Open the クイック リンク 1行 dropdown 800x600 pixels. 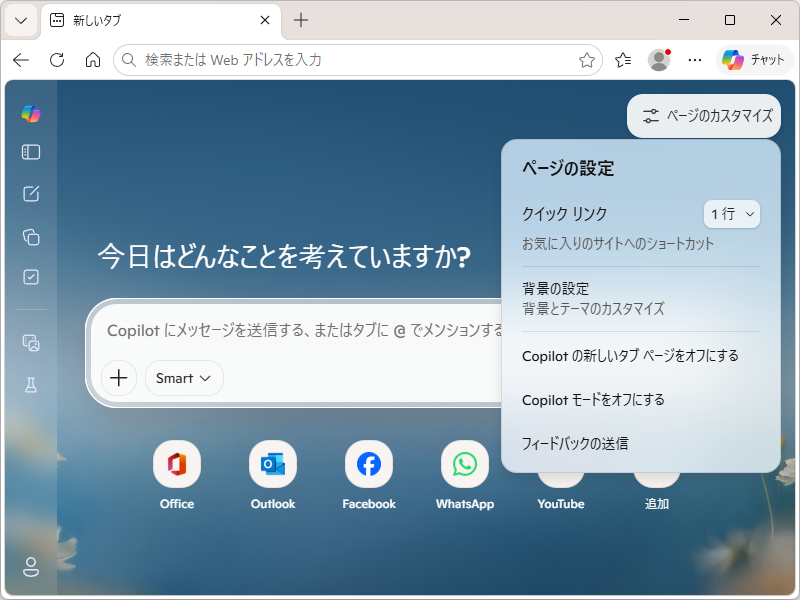[731, 214]
